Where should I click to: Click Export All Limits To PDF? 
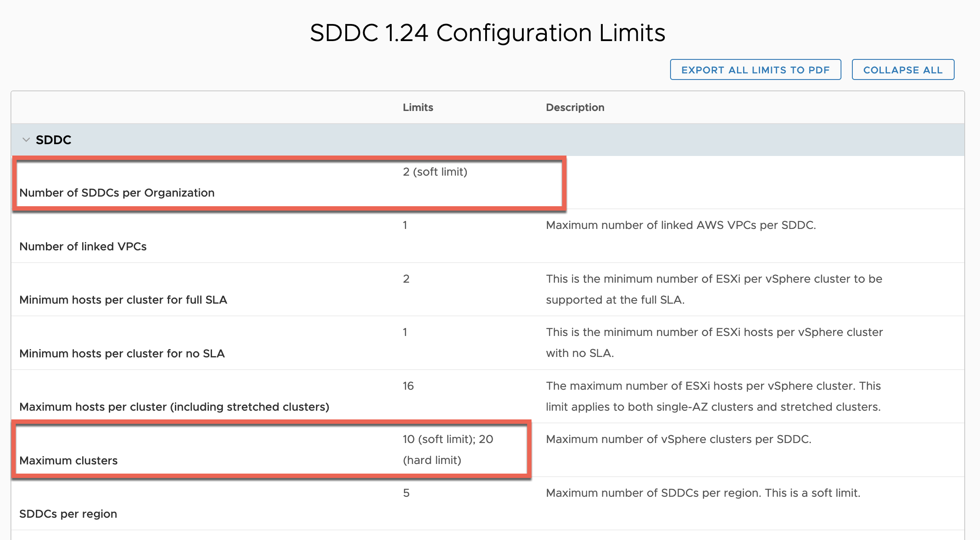tap(755, 69)
